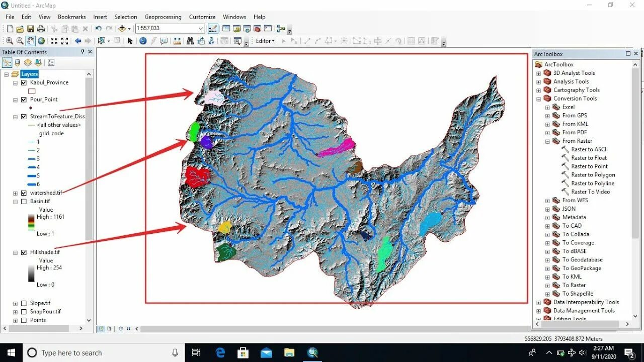The image size is (644, 362).
Task: Open the Python window icon
Action: tap(268, 29)
